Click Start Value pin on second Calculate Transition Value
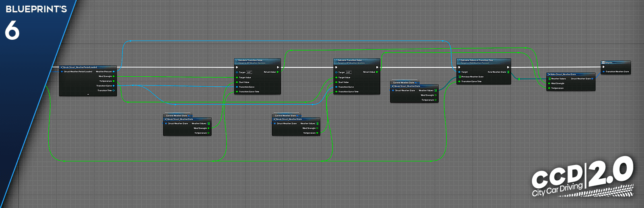This screenshot has width=644, height=208. point(336,82)
